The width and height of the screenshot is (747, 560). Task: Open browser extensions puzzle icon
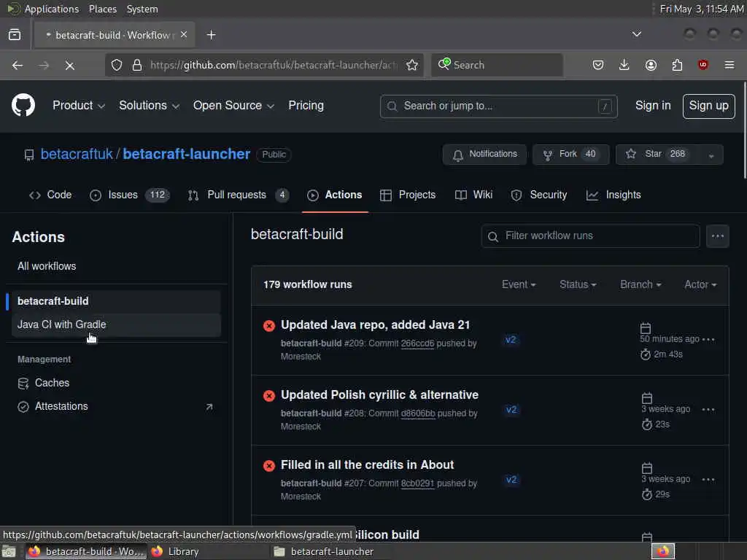[x=677, y=65]
